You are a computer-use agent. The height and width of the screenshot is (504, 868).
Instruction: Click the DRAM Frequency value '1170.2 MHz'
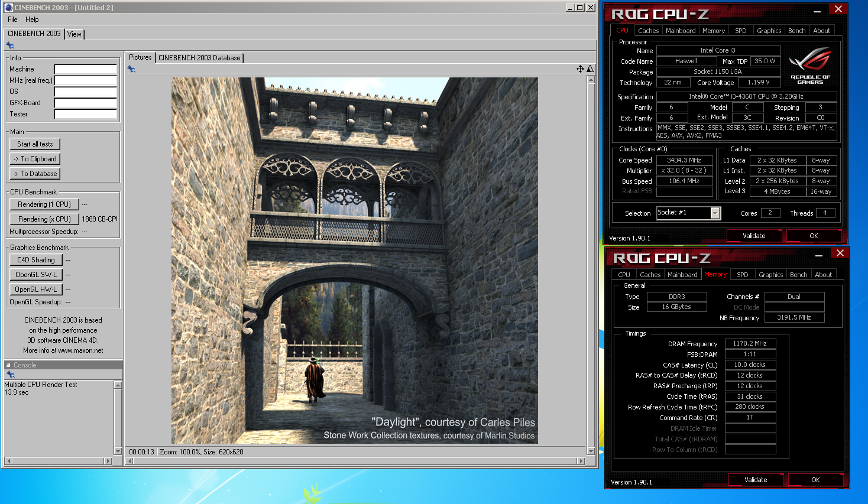click(x=750, y=343)
